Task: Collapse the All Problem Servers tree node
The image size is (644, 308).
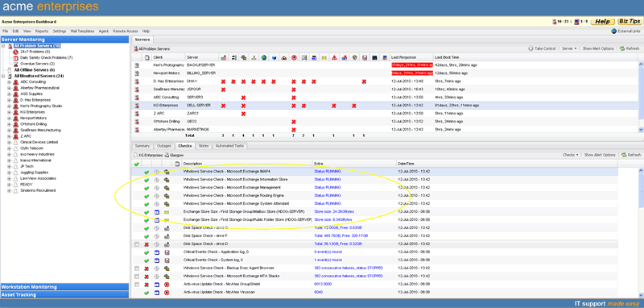Action: coord(4,46)
